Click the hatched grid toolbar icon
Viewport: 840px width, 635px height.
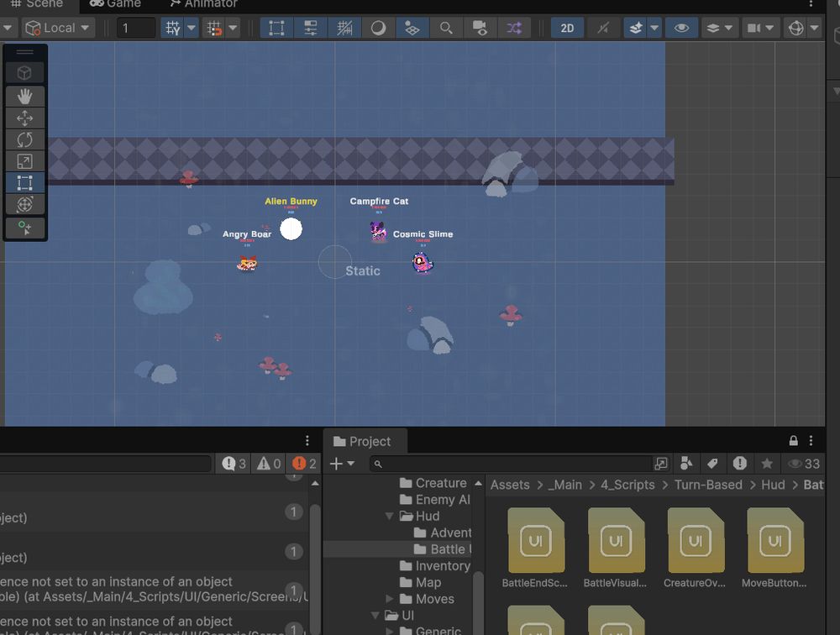(344, 28)
